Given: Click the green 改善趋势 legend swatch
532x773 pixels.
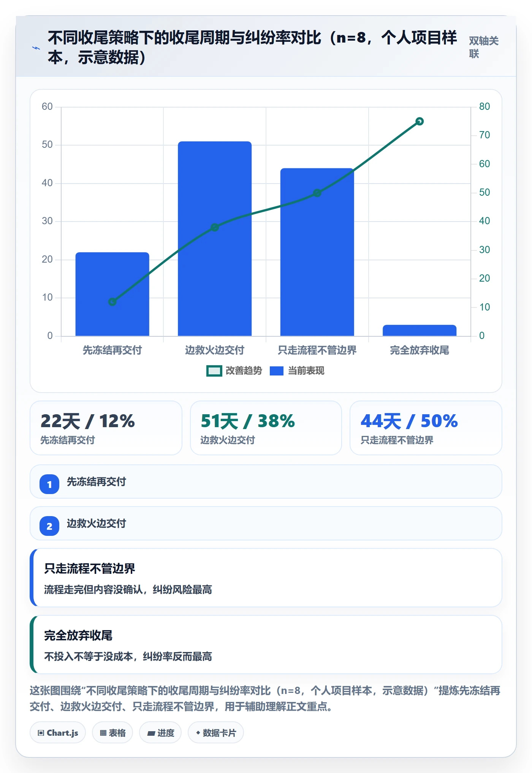Looking at the screenshot, I should pyautogui.click(x=214, y=371).
